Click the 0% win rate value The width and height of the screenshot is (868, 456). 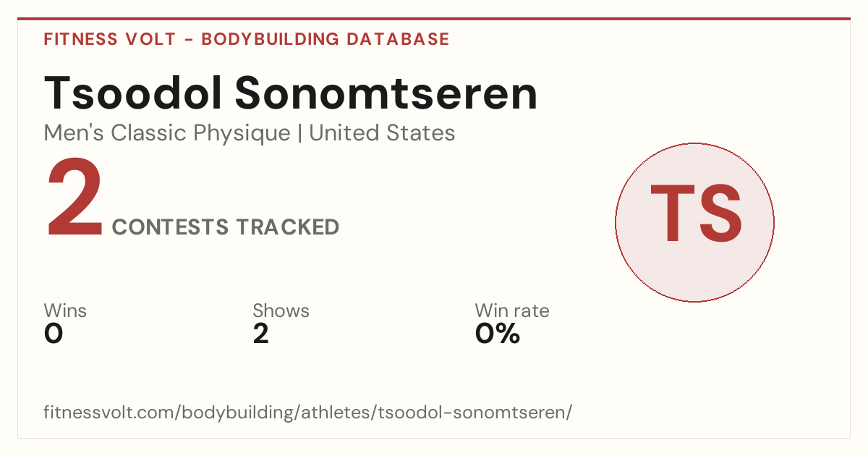click(x=498, y=334)
